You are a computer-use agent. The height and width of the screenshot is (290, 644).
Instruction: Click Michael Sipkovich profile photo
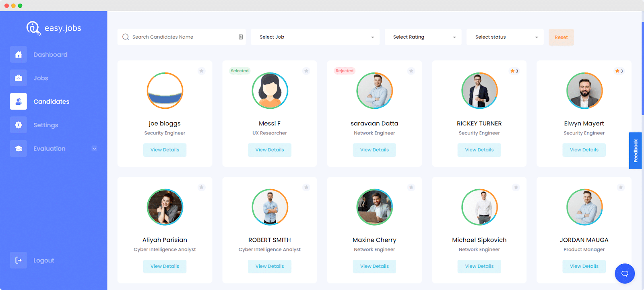[x=479, y=207]
